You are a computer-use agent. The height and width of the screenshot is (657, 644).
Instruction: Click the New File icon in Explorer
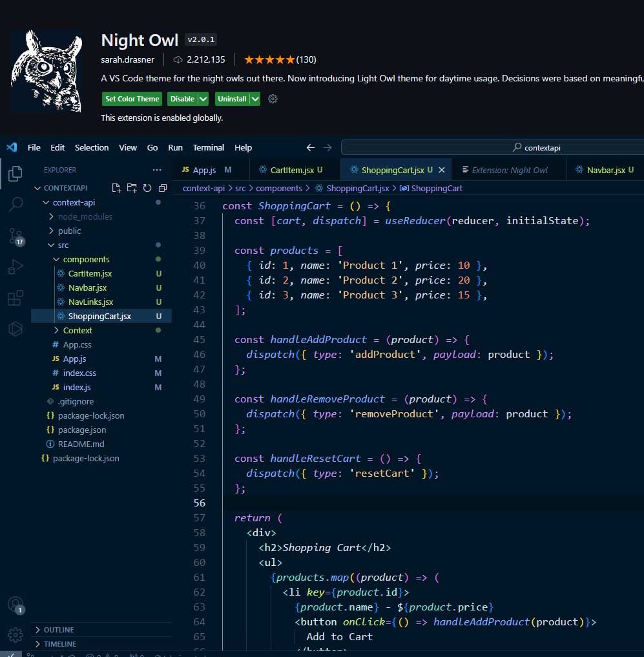(x=116, y=188)
